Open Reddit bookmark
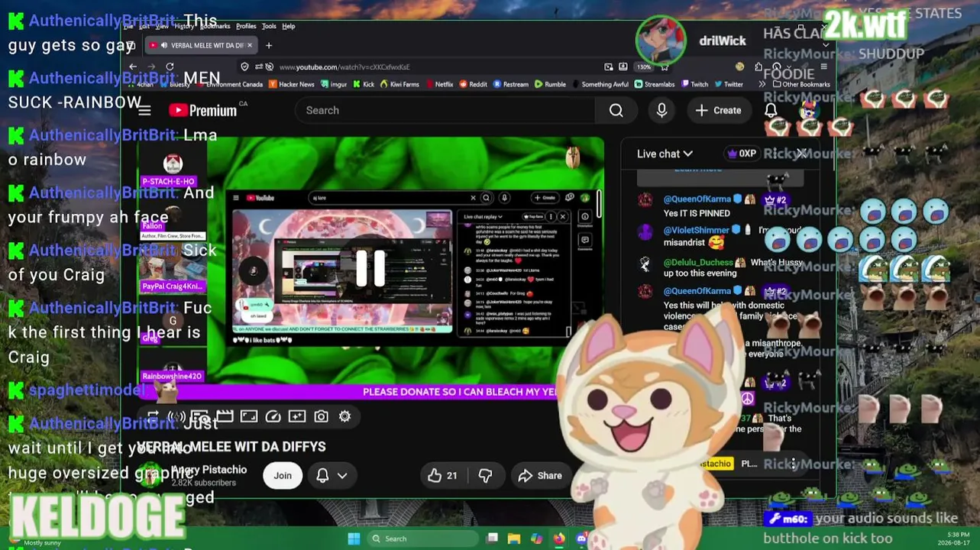This screenshot has height=550, width=980. 474,84
